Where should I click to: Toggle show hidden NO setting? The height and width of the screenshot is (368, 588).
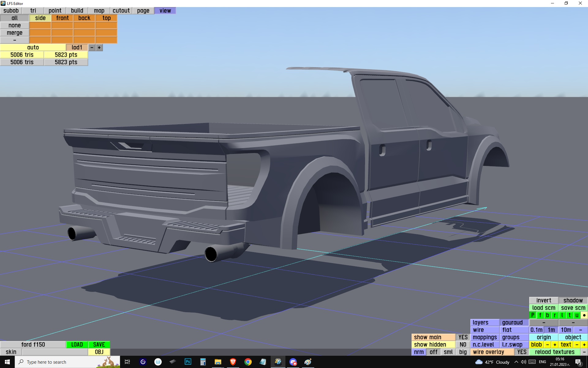tap(463, 345)
